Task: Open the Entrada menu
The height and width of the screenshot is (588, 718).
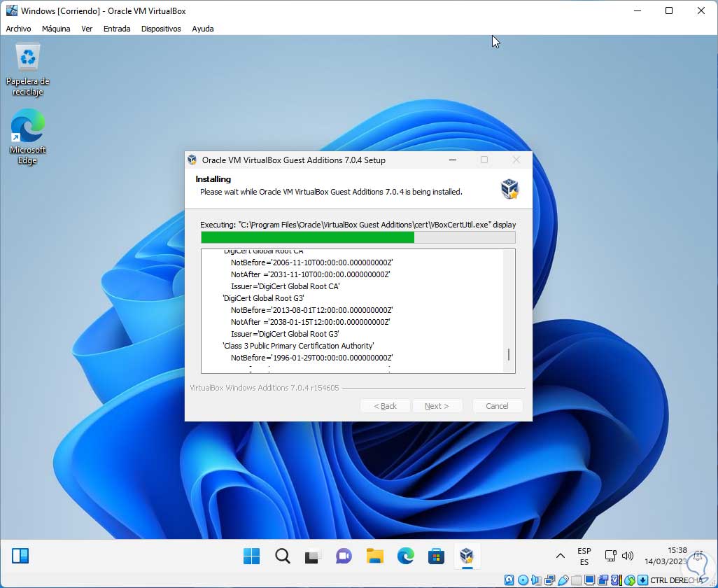Action: coord(117,29)
